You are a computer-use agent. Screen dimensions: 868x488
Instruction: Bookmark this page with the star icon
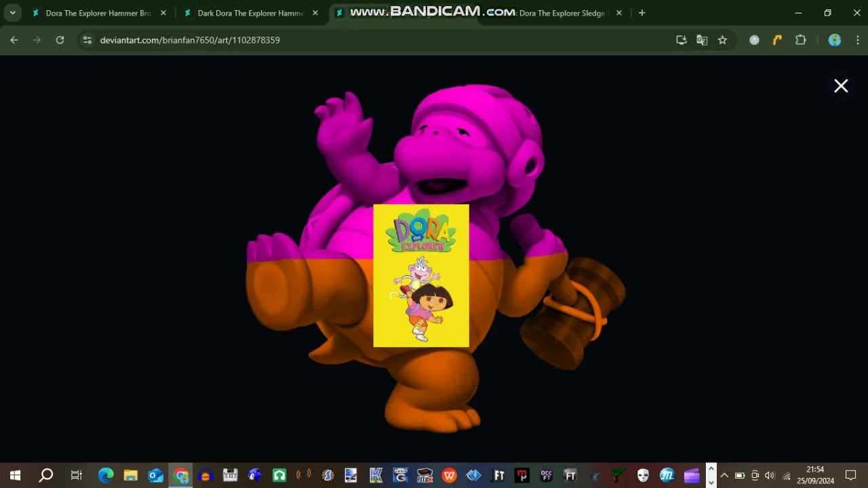click(722, 40)
